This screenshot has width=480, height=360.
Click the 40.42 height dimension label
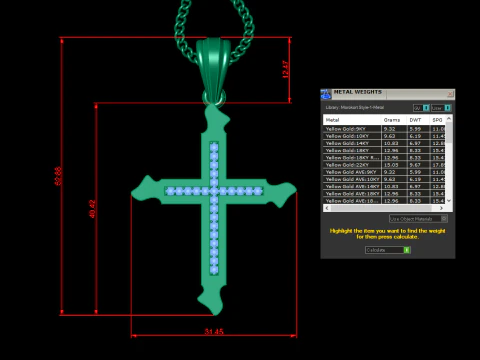92,209
